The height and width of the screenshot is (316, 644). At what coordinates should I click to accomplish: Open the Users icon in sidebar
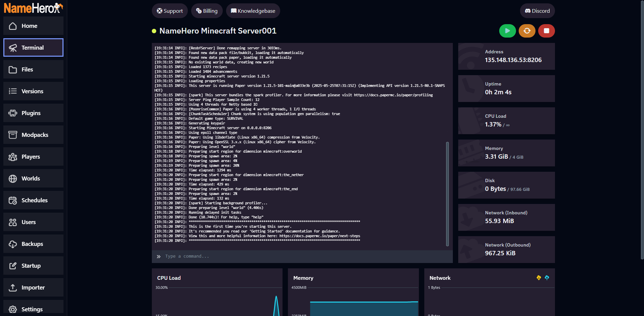[x=13, y=222]
